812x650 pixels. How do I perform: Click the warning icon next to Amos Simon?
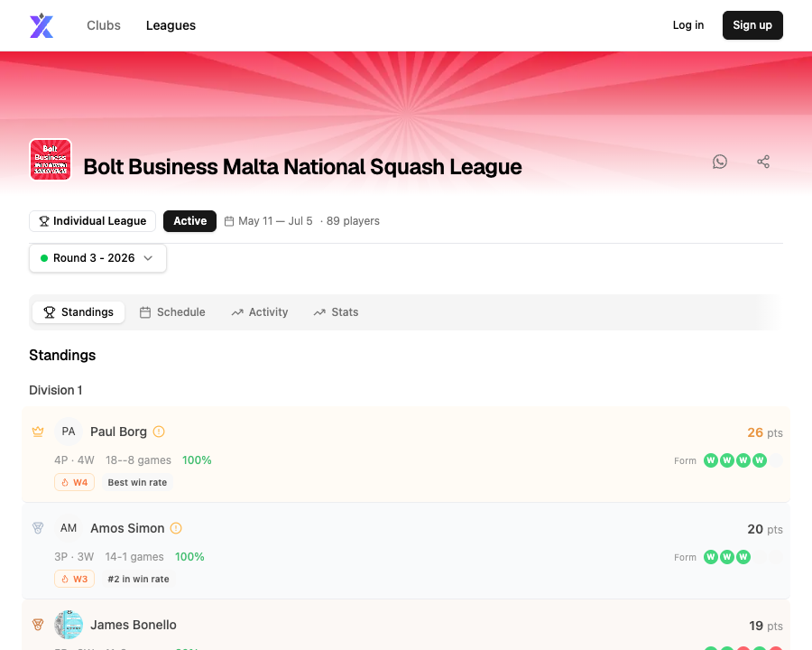coord(176,528)
